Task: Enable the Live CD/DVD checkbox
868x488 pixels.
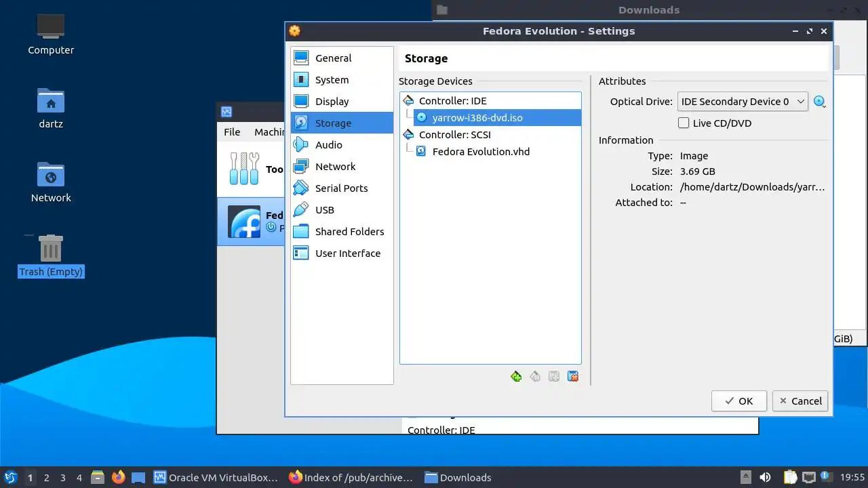Action: coord(684,123)
